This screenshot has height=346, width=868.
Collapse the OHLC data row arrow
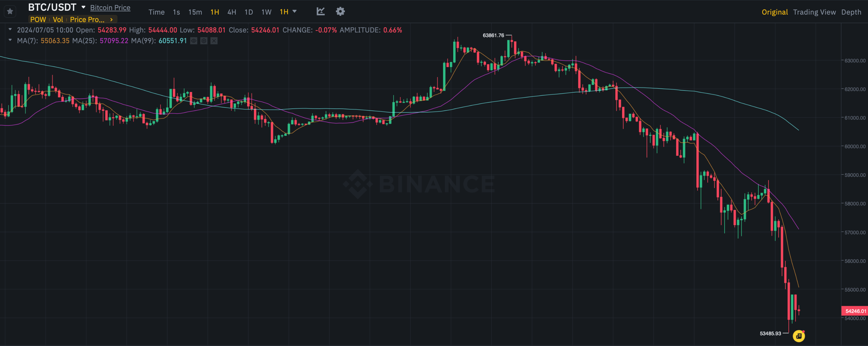(10, 29)
